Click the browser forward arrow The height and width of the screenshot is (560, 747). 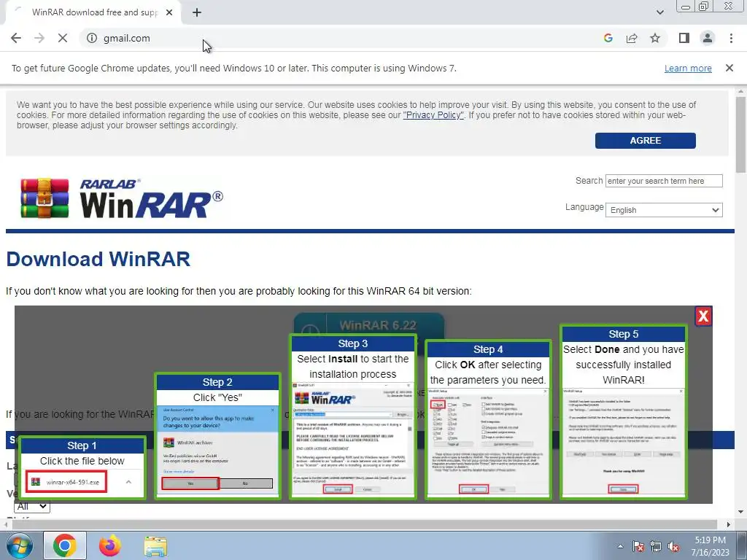click(x=39, y=38)
